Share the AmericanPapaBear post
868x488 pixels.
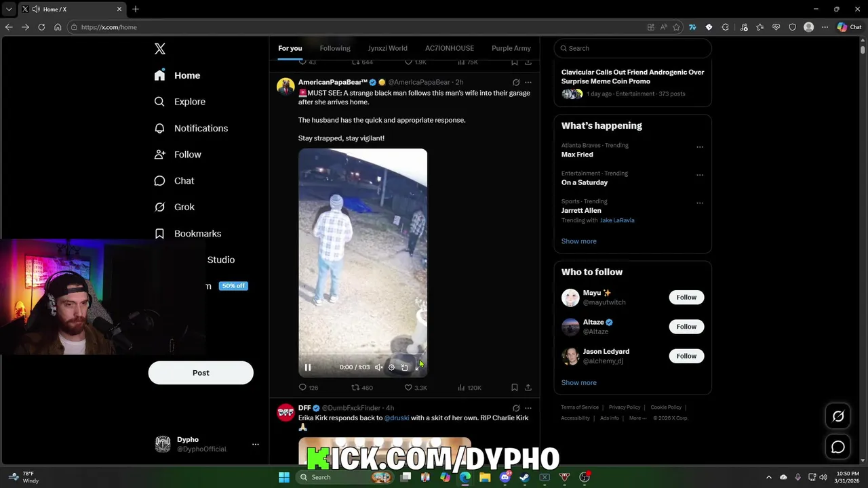[528, 388]
